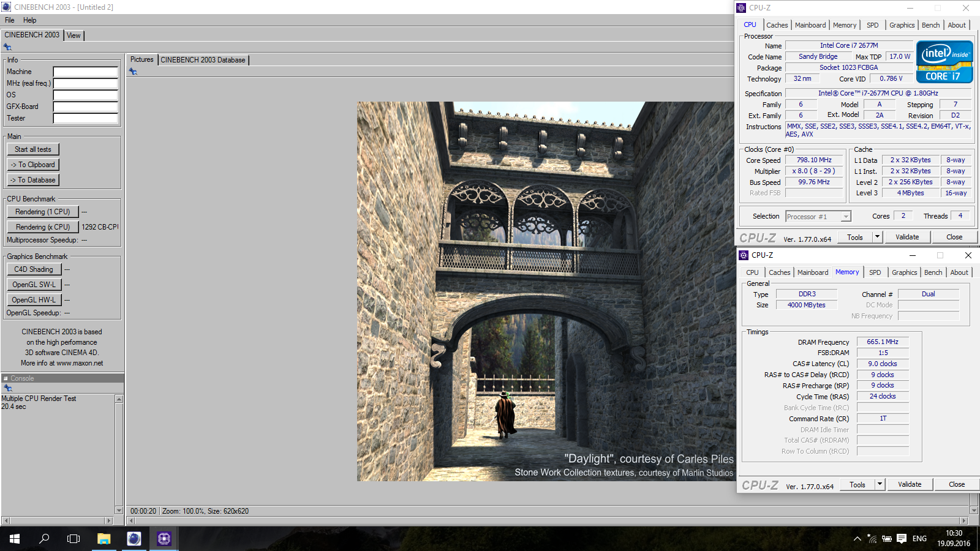Run the OpenGL HW-L benchmark
This screenshot has height=551, width=980.
pyautogui.click(x=34, y=300)
